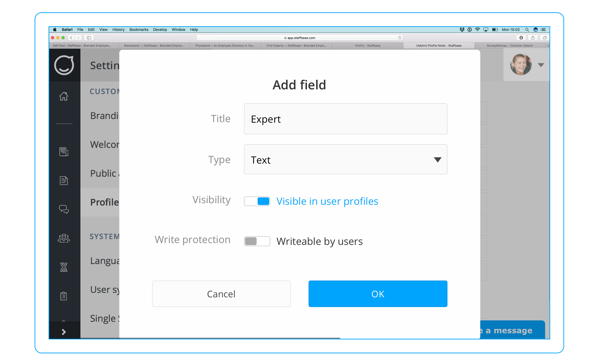
Task: Expand sidebar with bottom chevron arrow
Action: pos(64,332)
